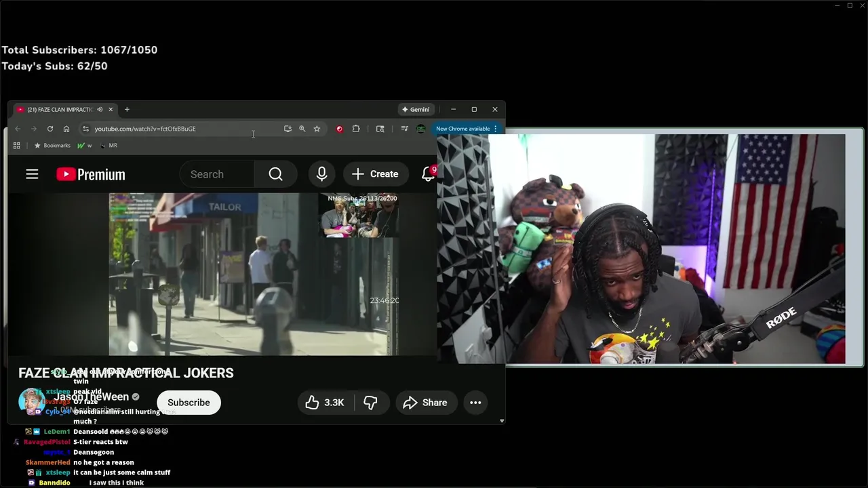
Task: View site information icon beside the URL
Action: pyautogui.click(x=85, y=129)
